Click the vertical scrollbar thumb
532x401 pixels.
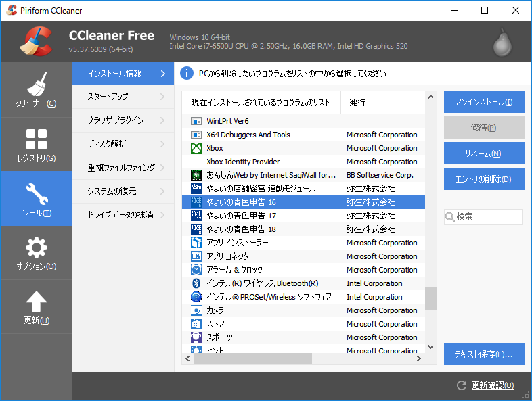[x=431, y=299]
